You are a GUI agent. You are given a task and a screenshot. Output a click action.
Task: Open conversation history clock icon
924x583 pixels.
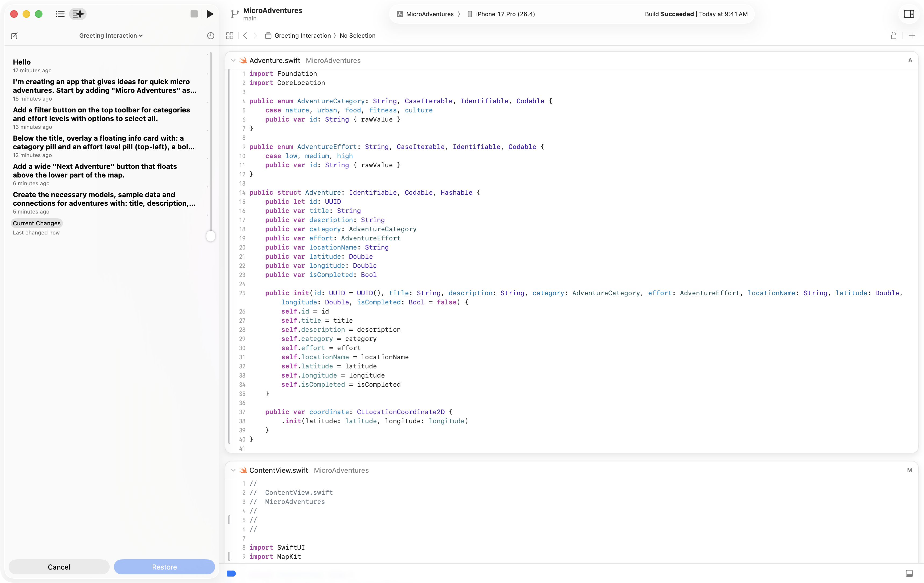[x=211, y=36]
